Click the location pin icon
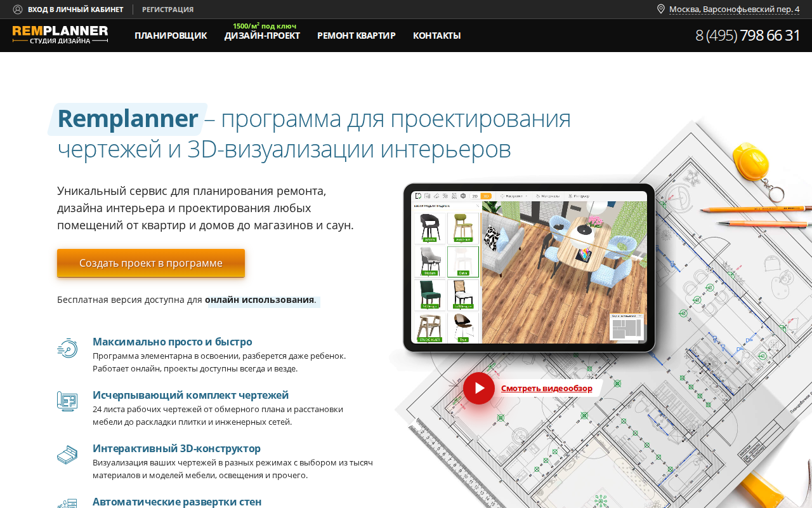This screenshot has width=812, height=508. coord(661,9)
